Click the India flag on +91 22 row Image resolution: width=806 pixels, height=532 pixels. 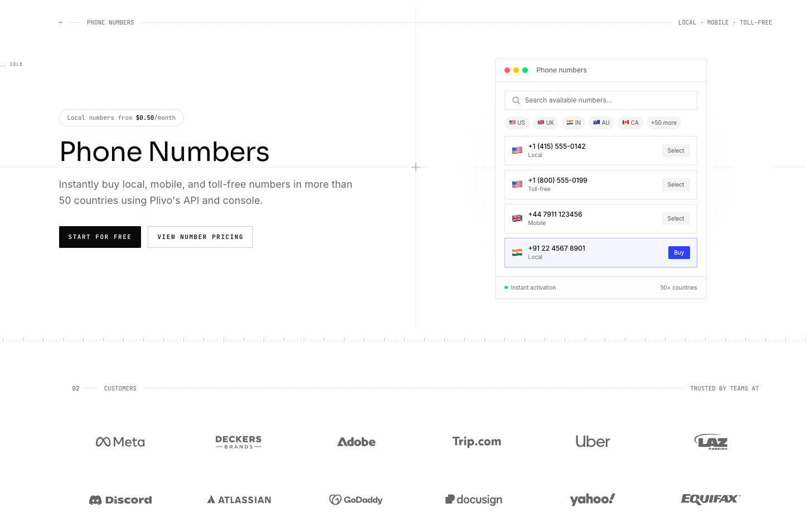[517, 252]
